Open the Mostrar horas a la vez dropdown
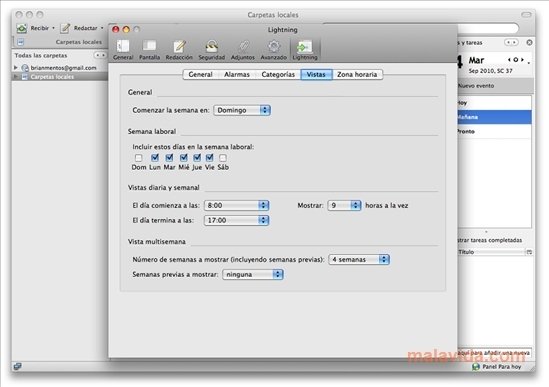The image size is (549, 387). coord(344,206)
